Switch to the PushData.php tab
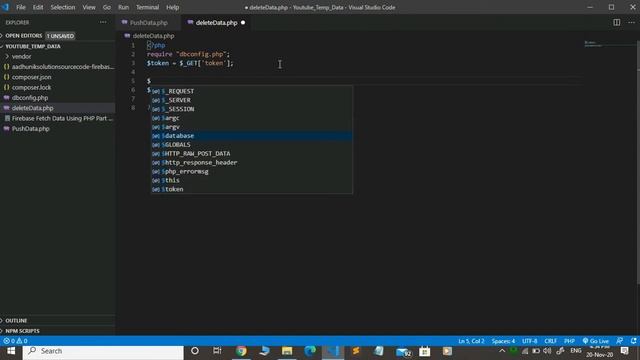640x360 pixels. point(149,22)
